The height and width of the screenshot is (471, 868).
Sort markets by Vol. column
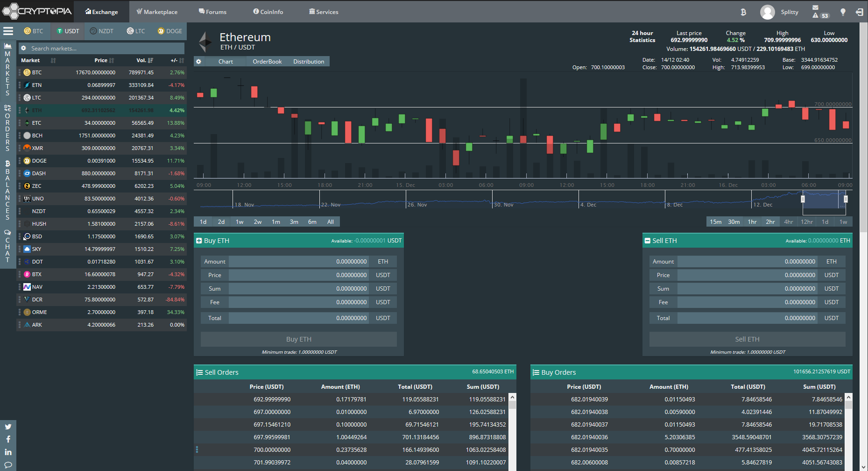(144, 60)
